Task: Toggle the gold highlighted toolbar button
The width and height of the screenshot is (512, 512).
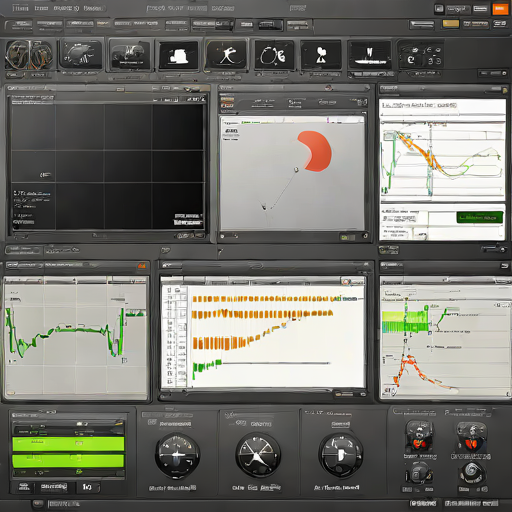Action: 451,24
